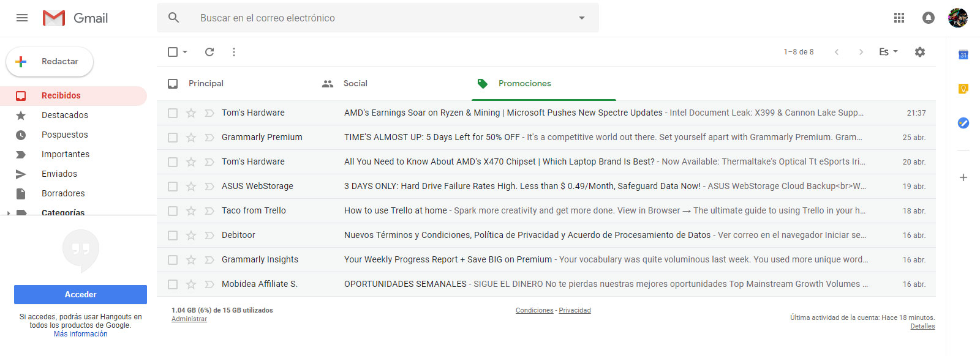Viewport: 980px width, 356px height.
Task: Open the notifications bell icon
Action: 929,18
